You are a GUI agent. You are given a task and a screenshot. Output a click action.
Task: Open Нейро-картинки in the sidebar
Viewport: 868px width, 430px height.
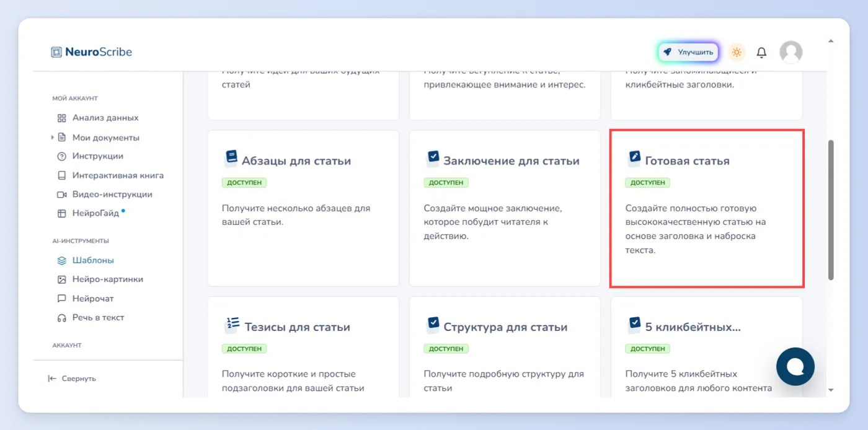(x=107, y=279)
